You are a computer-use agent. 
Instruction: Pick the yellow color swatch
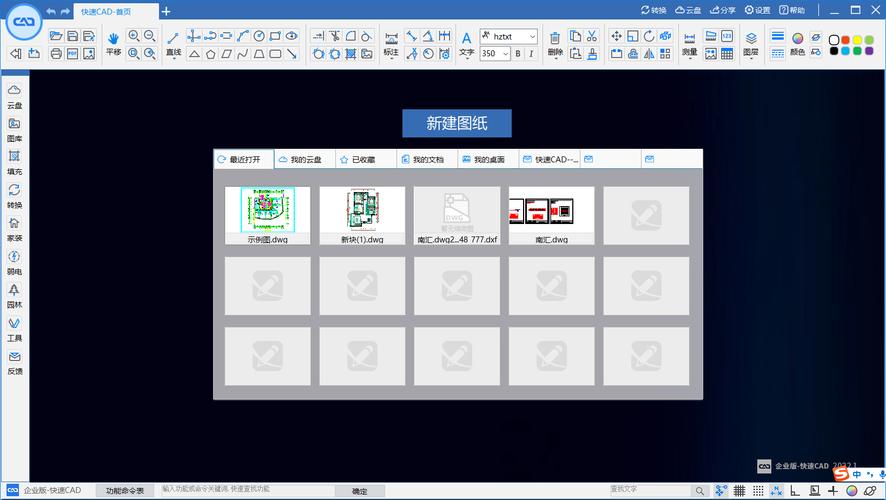click(x=857, y=40)
